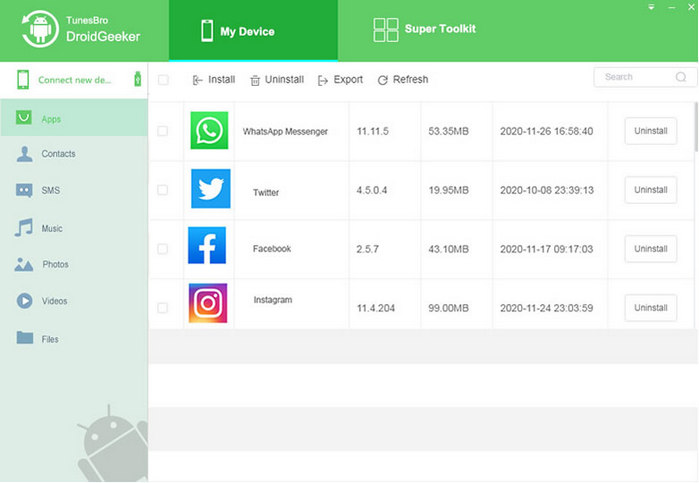Click the search magnifier icon
Screen dimensions: 699x483
[x=681, y=77]
